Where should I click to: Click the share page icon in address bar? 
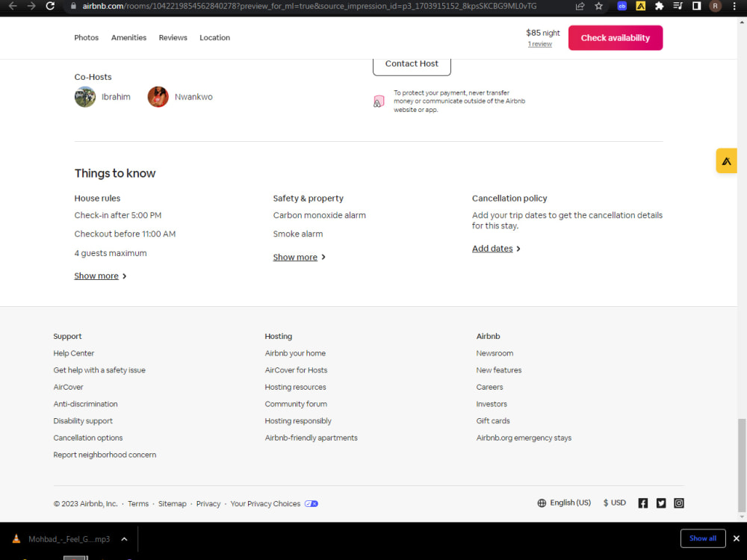point(580,6)
